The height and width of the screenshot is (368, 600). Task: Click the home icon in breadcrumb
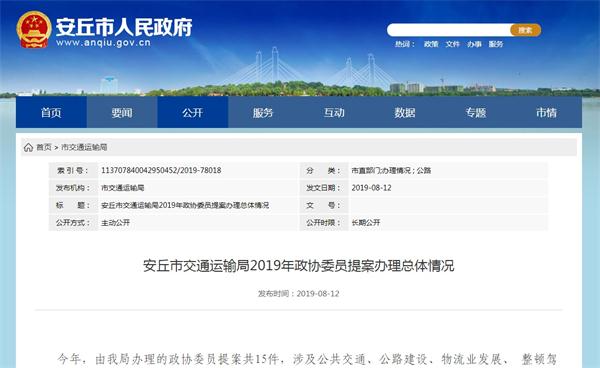[28, 147]
